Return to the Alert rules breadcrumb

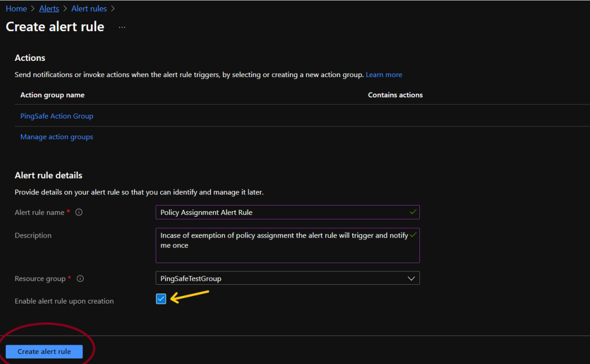point(89,9)
